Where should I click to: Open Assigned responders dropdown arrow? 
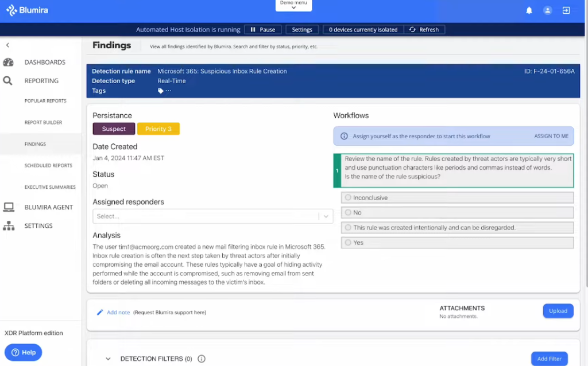(x=326, y=216)
